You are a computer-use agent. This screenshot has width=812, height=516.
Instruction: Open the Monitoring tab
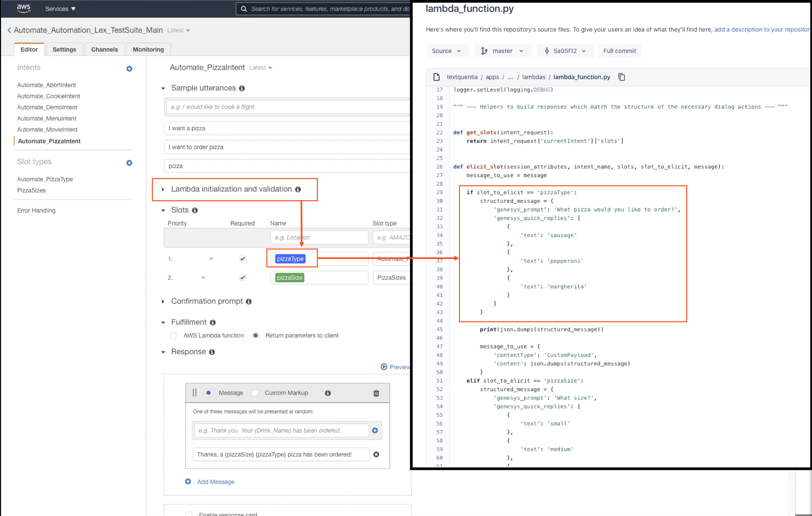click(148, 49)
